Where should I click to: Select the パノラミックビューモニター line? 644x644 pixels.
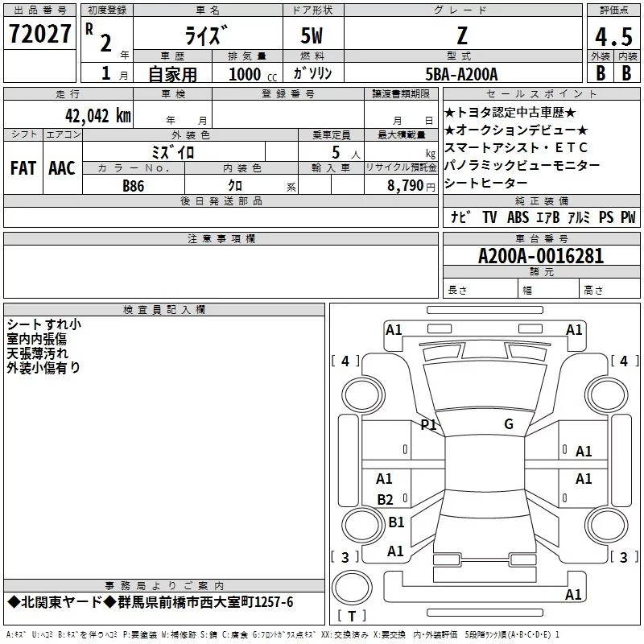coord(522,166)
